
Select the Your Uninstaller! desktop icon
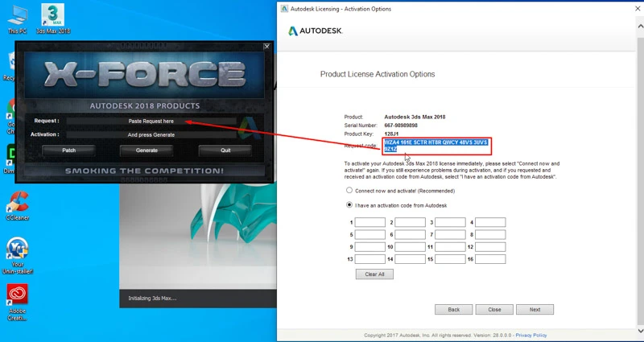click(17, 255)
